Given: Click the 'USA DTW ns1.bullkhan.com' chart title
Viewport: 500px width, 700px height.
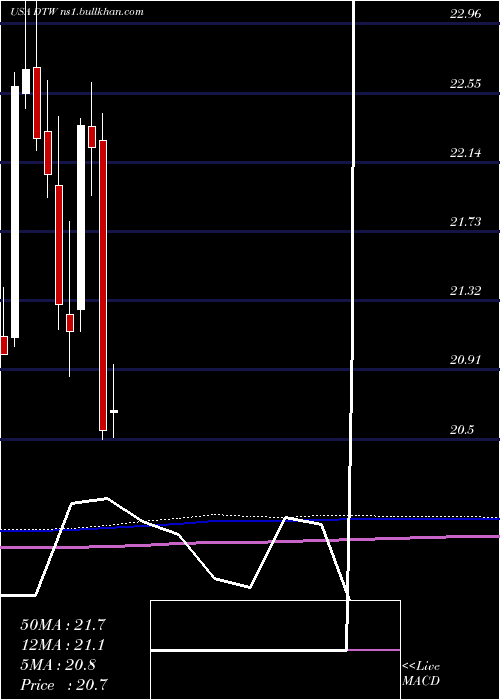Looking at the screenshot, I should [77, 12].
